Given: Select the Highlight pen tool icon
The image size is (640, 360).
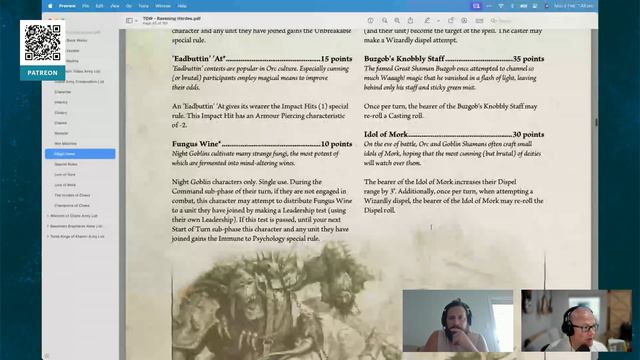Looking at the screenshot, I should click(427, 20).
